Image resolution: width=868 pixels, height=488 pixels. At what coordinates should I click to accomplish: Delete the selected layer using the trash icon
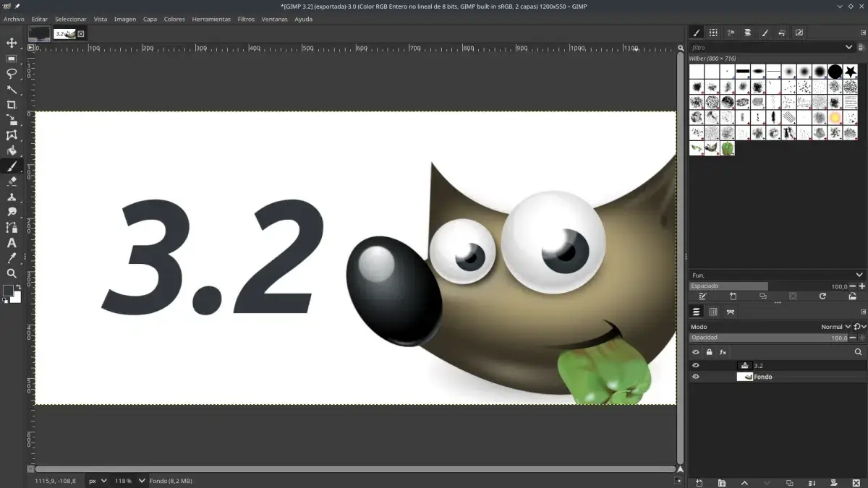click(x=856, y=482)
